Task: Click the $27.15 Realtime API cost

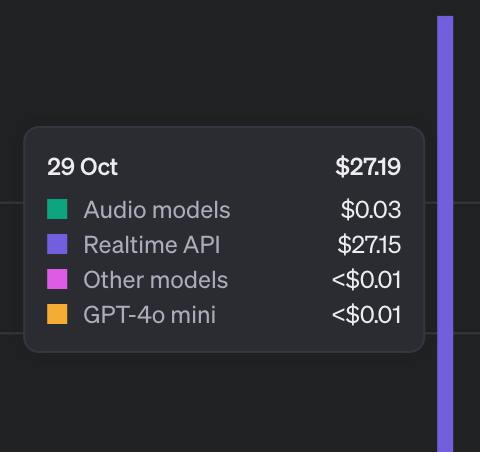Action: click(x=369, y=245)
